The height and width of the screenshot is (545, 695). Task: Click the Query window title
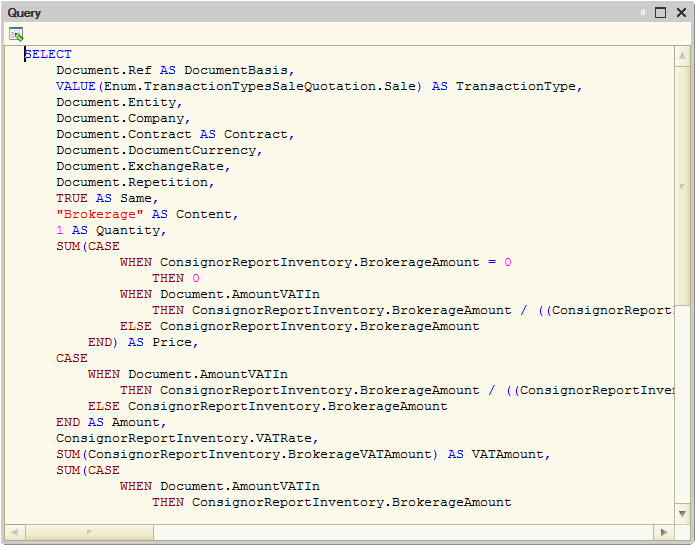click(24, 13)
